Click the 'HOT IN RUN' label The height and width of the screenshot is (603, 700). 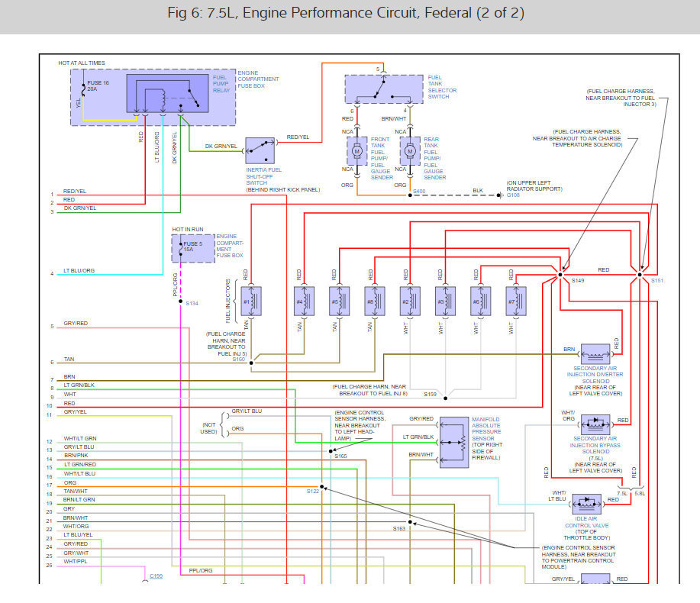pos(188,230)
